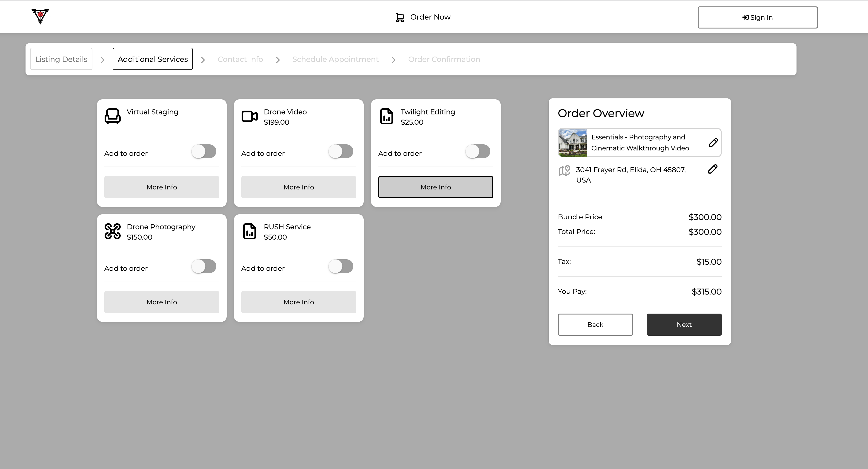Enable Drone Video add to order switch

click(x=341, y=151)
